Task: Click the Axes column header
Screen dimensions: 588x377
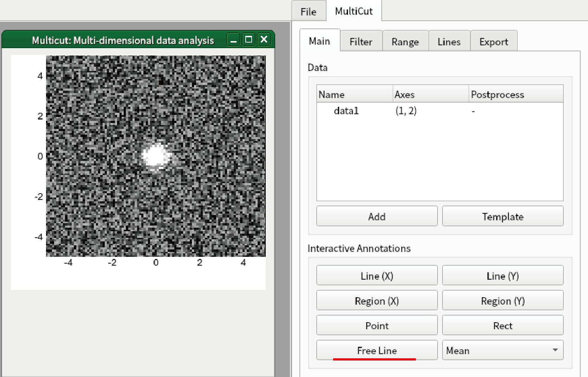Action: (x=431, y=94)
